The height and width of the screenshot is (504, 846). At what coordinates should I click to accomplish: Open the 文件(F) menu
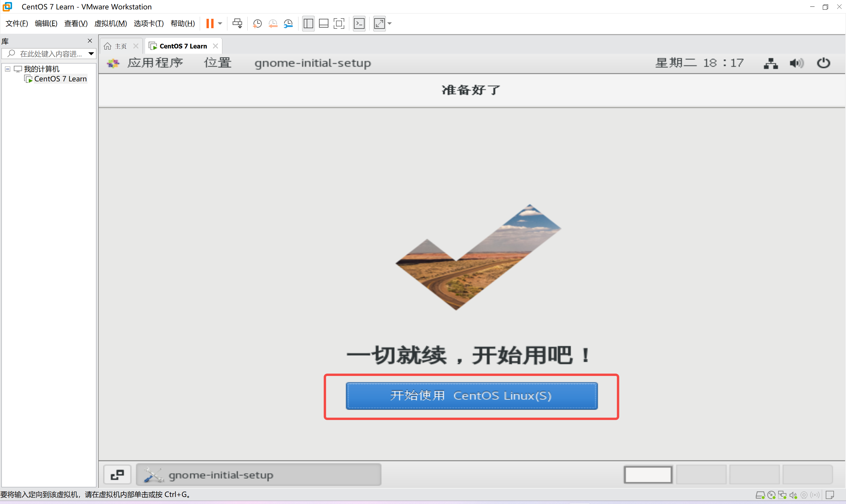click(17, 23)
